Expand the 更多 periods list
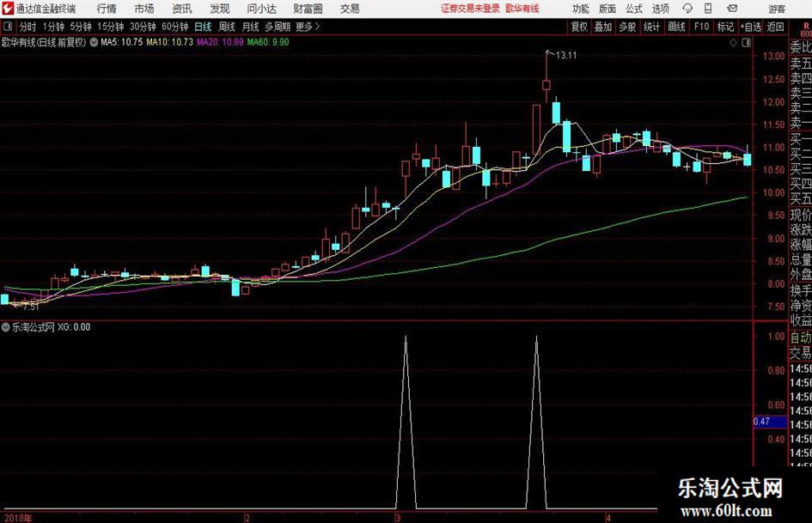 coord(308,27)
